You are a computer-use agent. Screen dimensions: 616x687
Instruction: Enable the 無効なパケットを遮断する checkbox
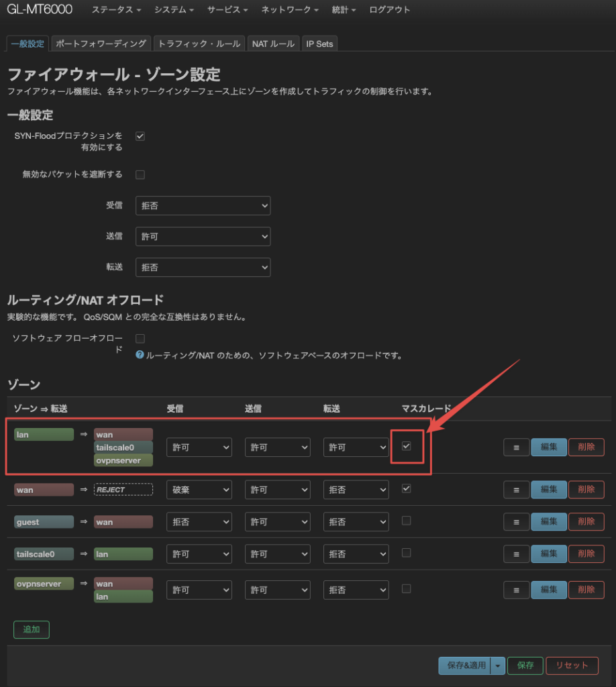[140, 174]
